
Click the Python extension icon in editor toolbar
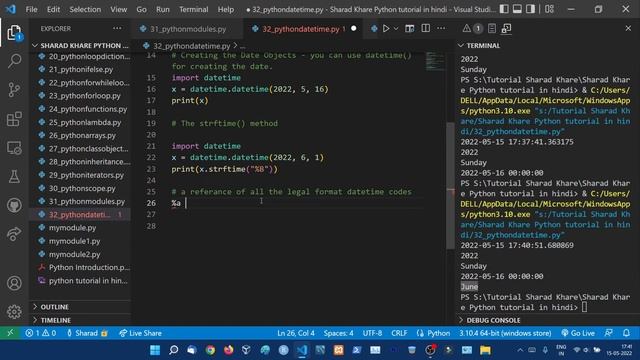click(374, 29)
